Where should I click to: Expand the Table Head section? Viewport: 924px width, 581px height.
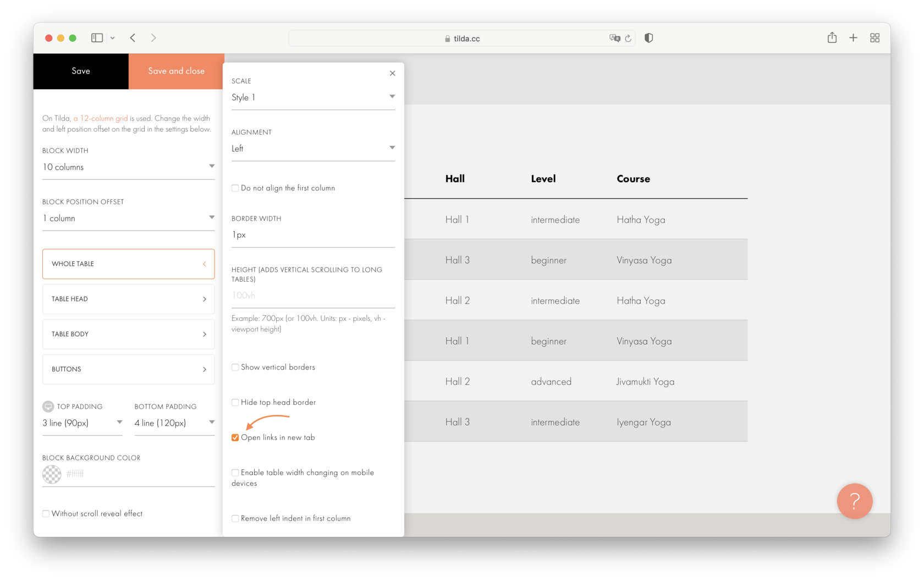tap(128, 299)
